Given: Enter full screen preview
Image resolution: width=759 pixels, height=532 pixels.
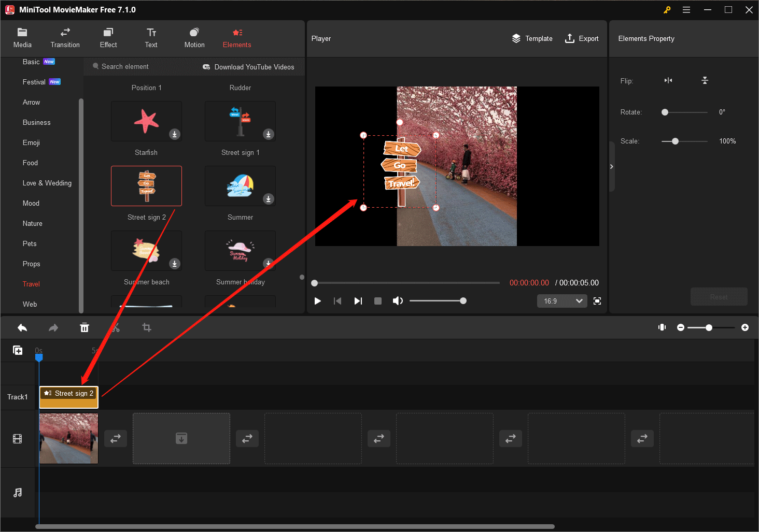Looking at the screenshot, I should 597,301.
